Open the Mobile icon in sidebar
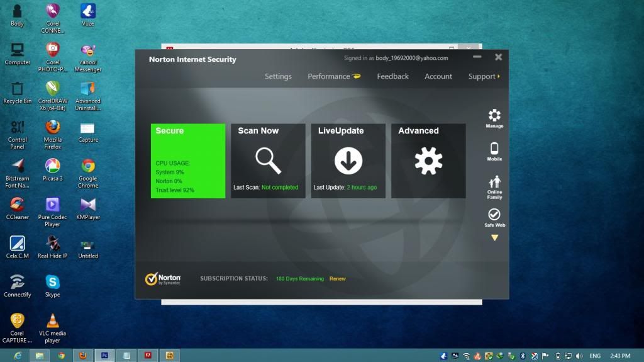Image resolution: width=644 pixels, height=362 pixels. pos(494,151)
